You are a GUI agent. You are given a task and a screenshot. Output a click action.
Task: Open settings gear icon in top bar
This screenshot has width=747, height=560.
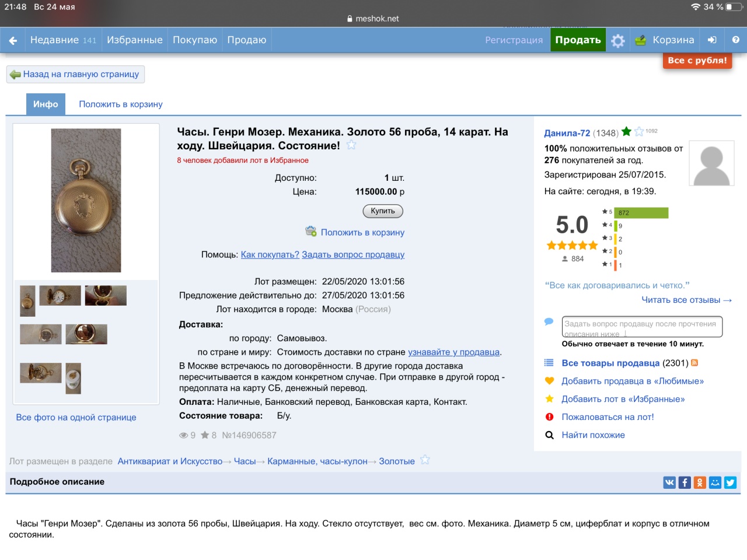point(617,40)
